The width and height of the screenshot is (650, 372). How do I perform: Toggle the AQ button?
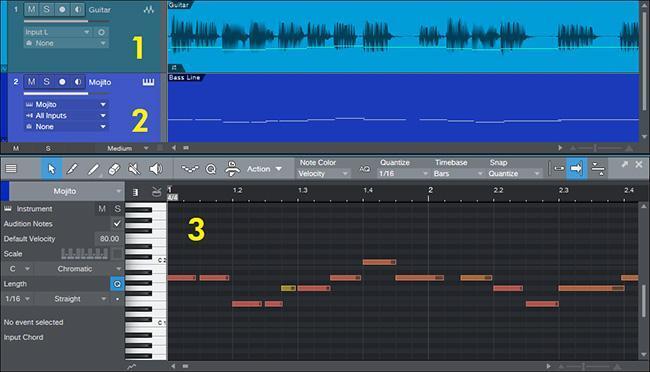(x=364, y=169)
